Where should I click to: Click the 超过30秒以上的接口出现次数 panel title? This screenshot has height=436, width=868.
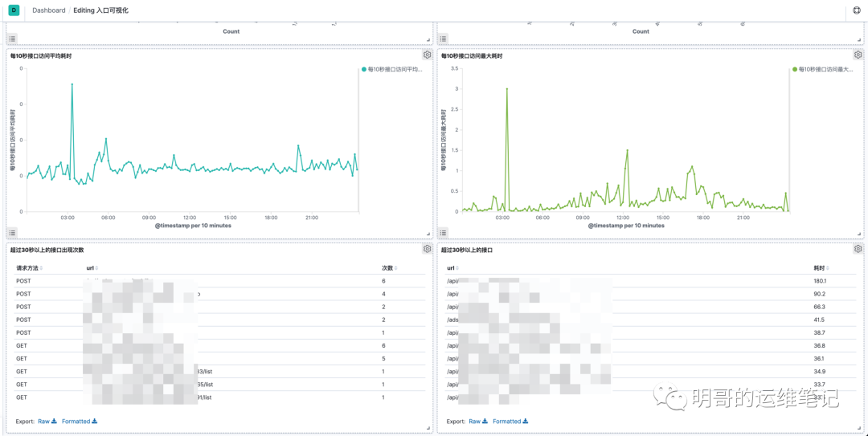pyautogui.click(x=47, y=250)
